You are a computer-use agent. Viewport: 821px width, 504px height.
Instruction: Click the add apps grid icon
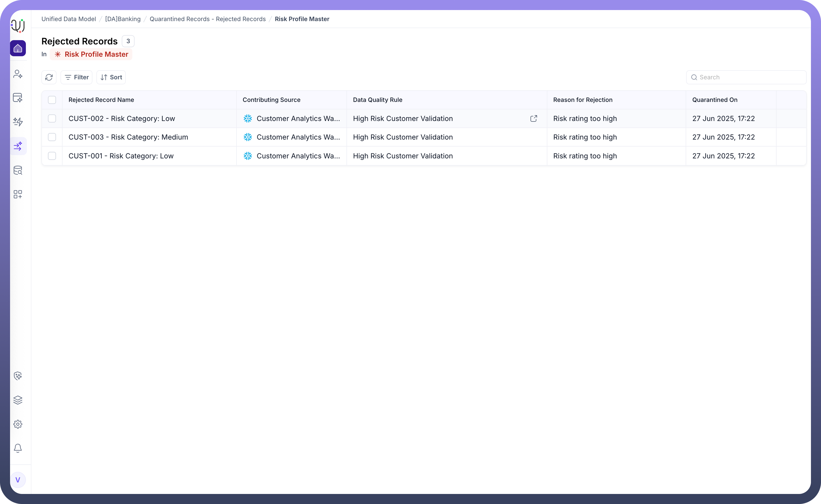(x=18, y=194)
